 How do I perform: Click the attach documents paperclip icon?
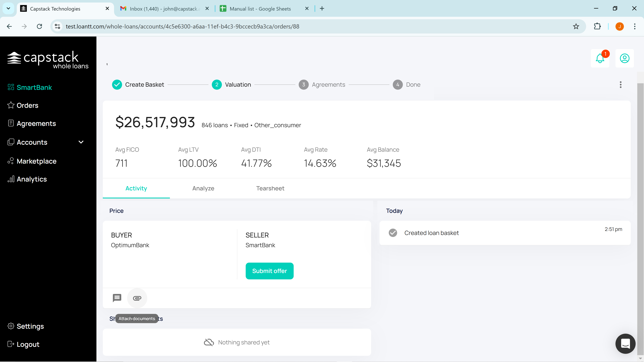137,298
